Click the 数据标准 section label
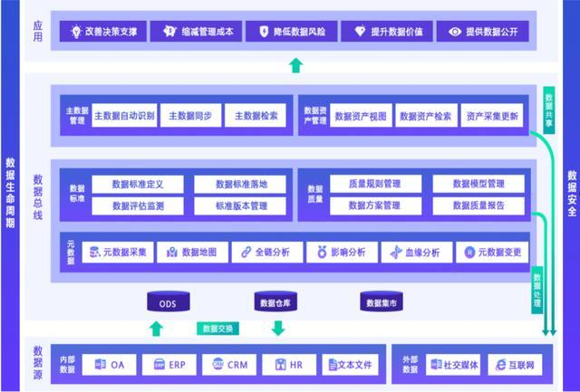This screenshot has width=580, height=392. tap(77, 194)
